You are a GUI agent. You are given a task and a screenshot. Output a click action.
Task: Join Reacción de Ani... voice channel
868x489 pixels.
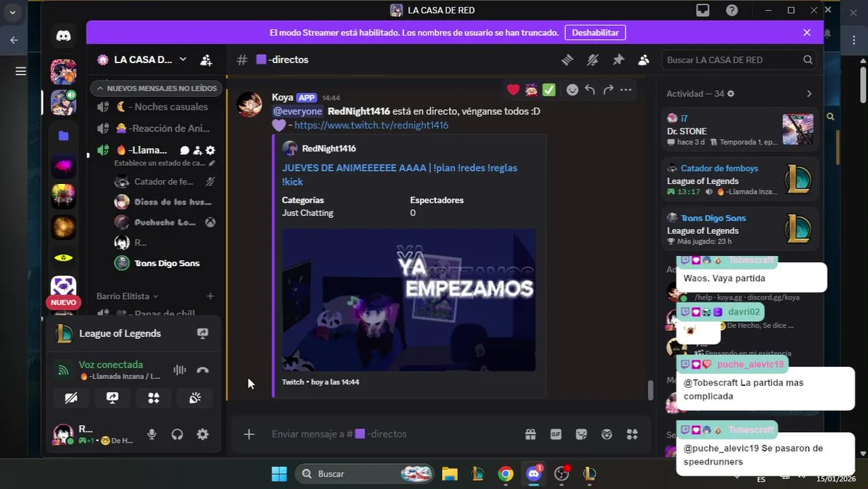(156, 128)
